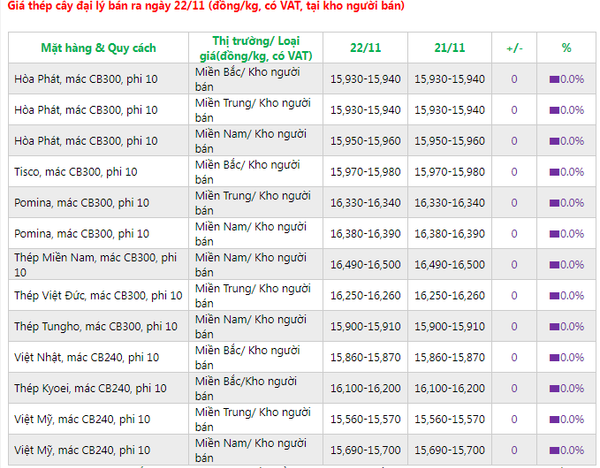The width and height of the screenshot is (600, 468).
Task: Click 'Miền Bắc/Kho người bán' in Thép Kyoei row
Action: (246, 389)
